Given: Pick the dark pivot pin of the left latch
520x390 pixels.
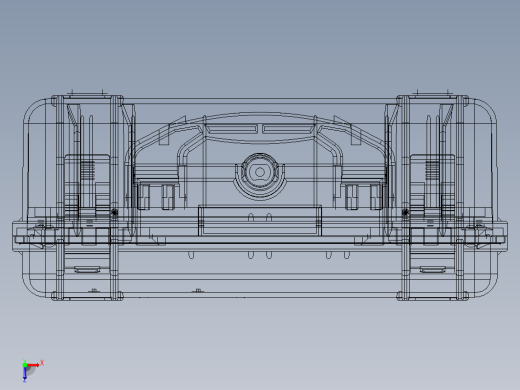Looking at the screenshot, I should point(114,212).
